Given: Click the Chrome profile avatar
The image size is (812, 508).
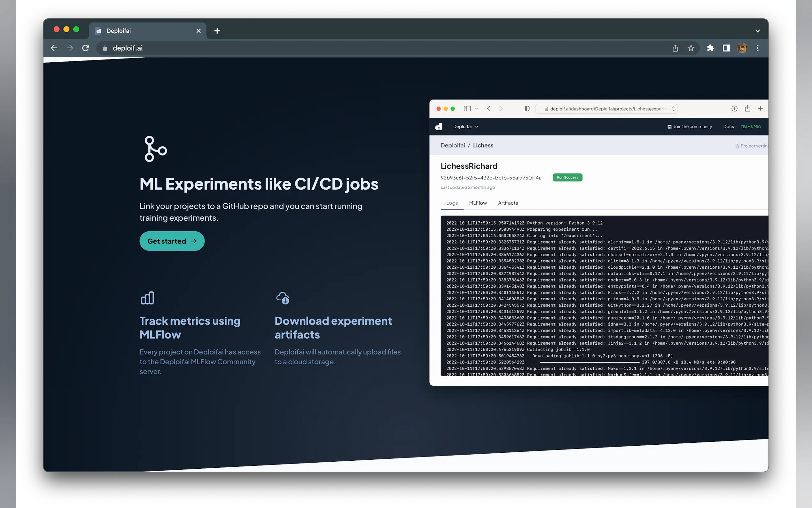Looking at the screenshot, I should (x=742, y=48).
